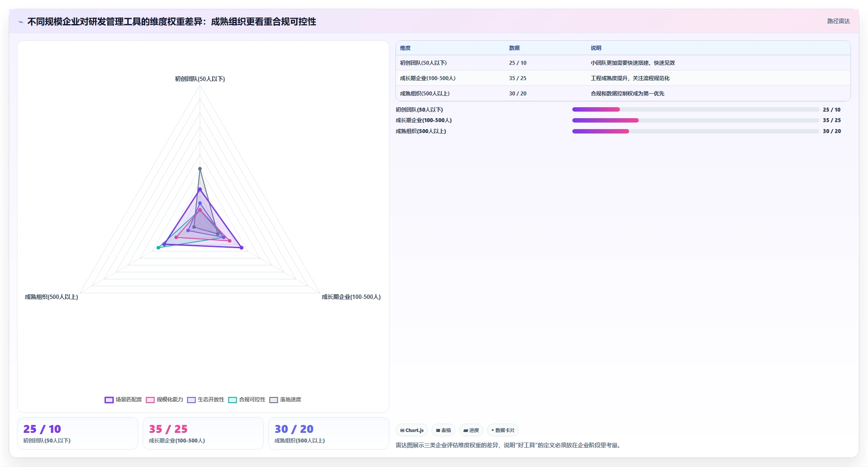Image resolution: width=868 pixels, height=467 pixels.
Task: Open the 25 / 10 stat card
Action: 77,433
